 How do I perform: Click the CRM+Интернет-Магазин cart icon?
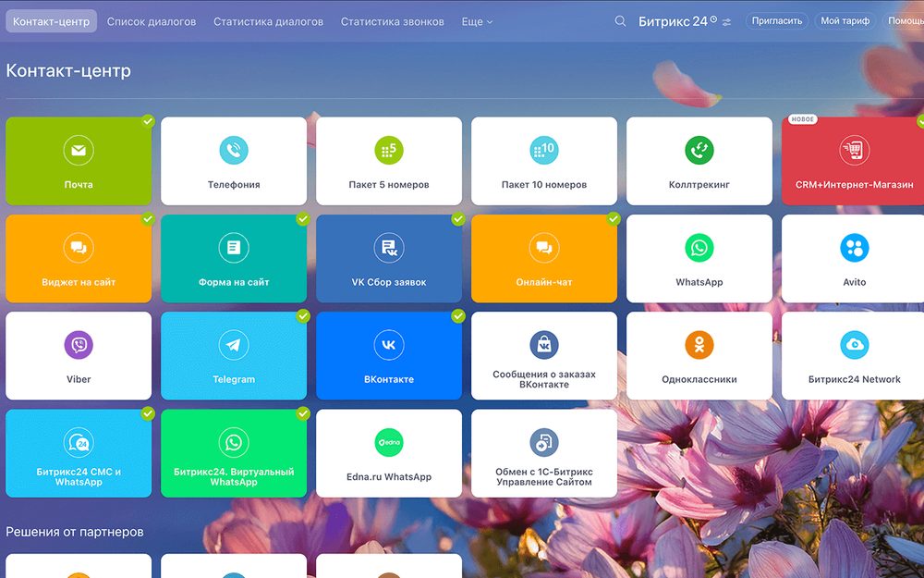pyautogui.click(x=854, y=150)
